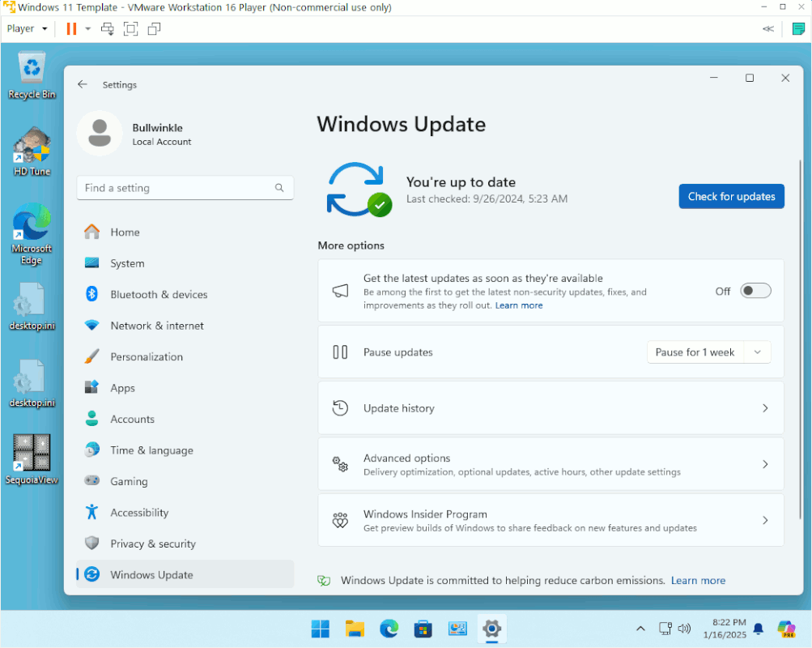Open the Recycle Bin desktop icon
812x648 pixels.
pyautogui.click(x=32, y=75)
